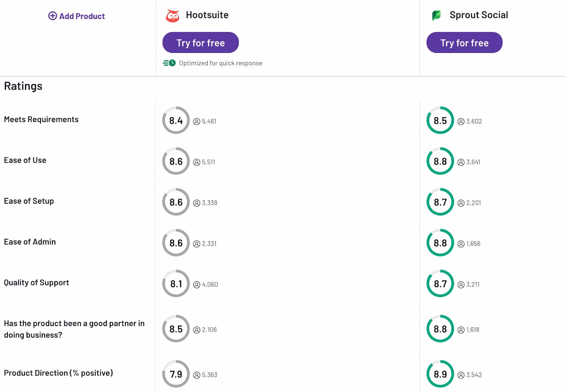Click reviewer icon next to 4,060 count

click(x=197, y=285)
